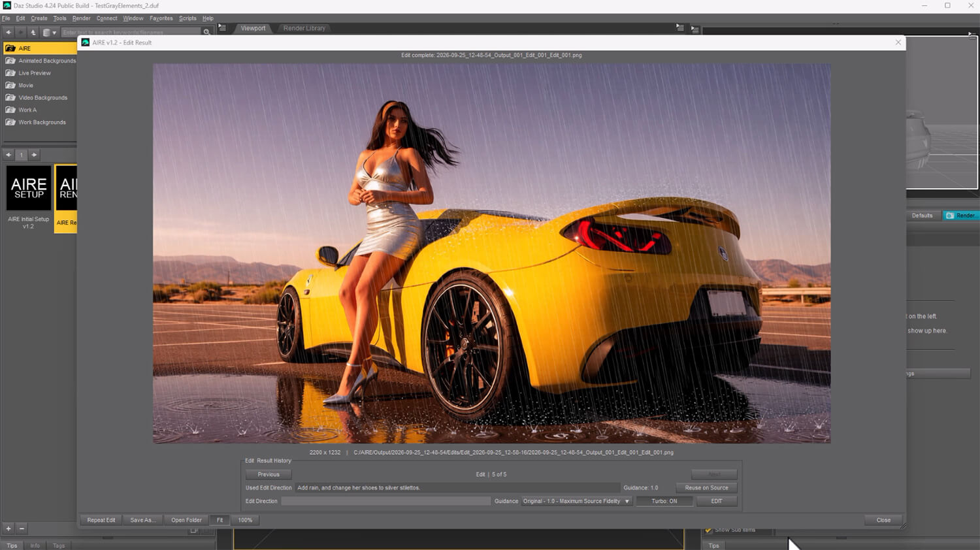This screenshot has width=980, height=550.
Task: Open the database filter dropdown in content library
Action: (49, 32)
